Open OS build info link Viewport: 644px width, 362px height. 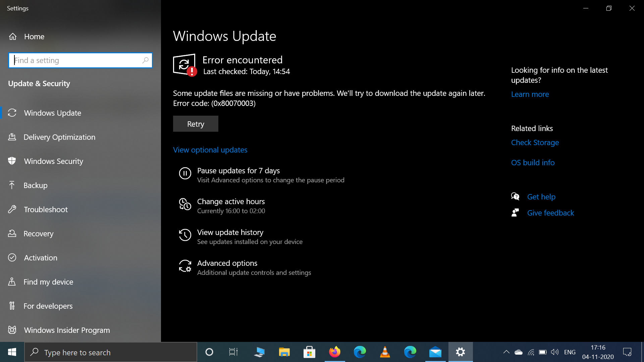click(x=533, y=163)
